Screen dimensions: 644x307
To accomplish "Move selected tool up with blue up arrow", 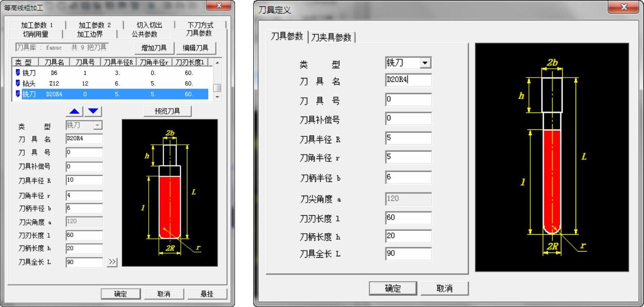I will coord(75,112).
